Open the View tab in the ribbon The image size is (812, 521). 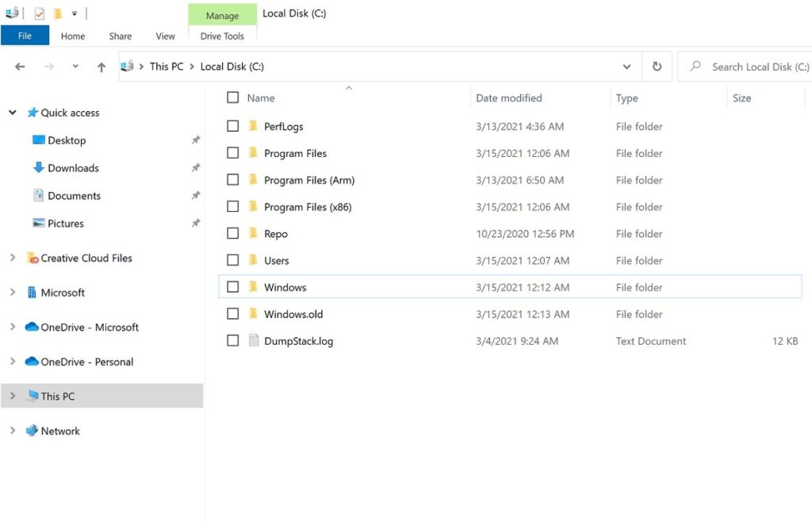point(165,36)
